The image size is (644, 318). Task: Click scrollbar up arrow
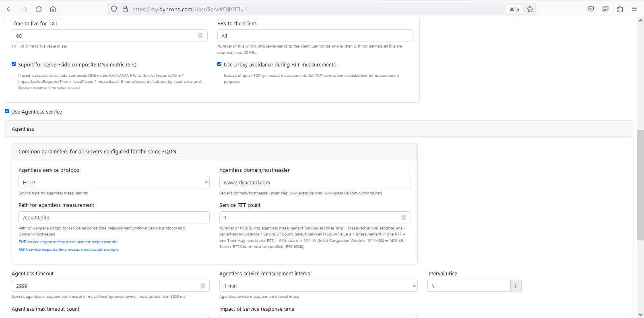coord(640,21)
